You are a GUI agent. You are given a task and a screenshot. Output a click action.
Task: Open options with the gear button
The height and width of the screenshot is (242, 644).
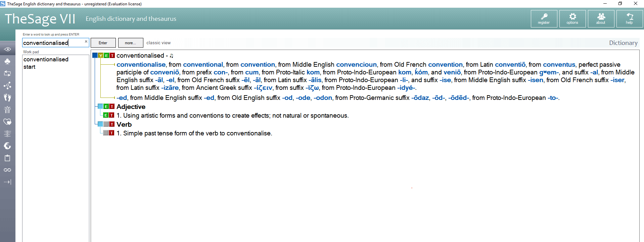[572, 19]
